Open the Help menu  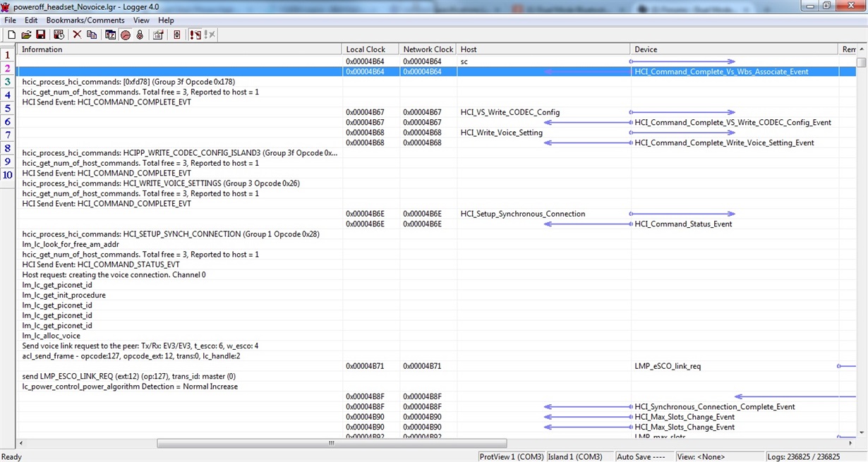(166, 20)
